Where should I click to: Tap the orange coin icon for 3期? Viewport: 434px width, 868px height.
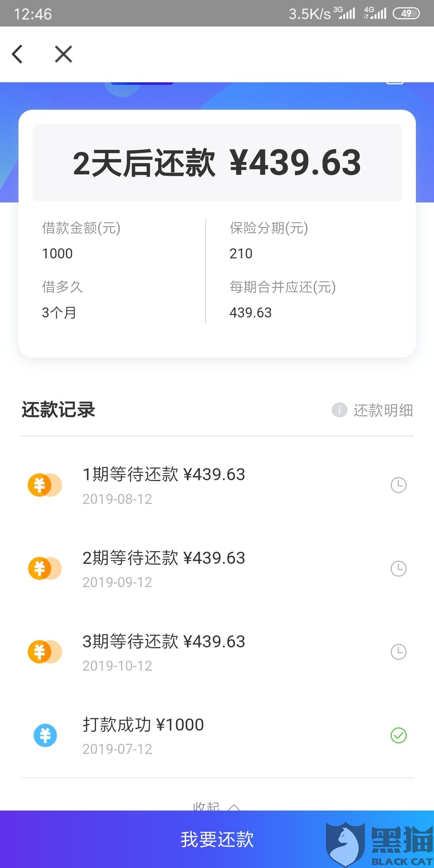pos(45,651)
